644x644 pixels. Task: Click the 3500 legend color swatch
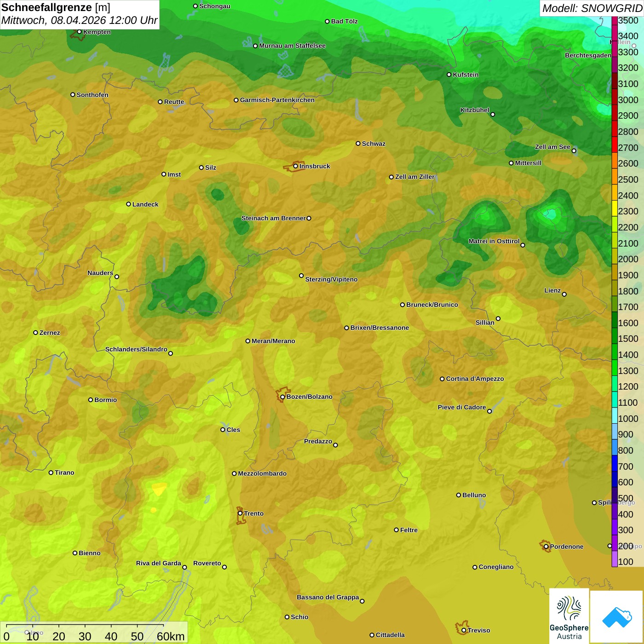coord(614,20)
